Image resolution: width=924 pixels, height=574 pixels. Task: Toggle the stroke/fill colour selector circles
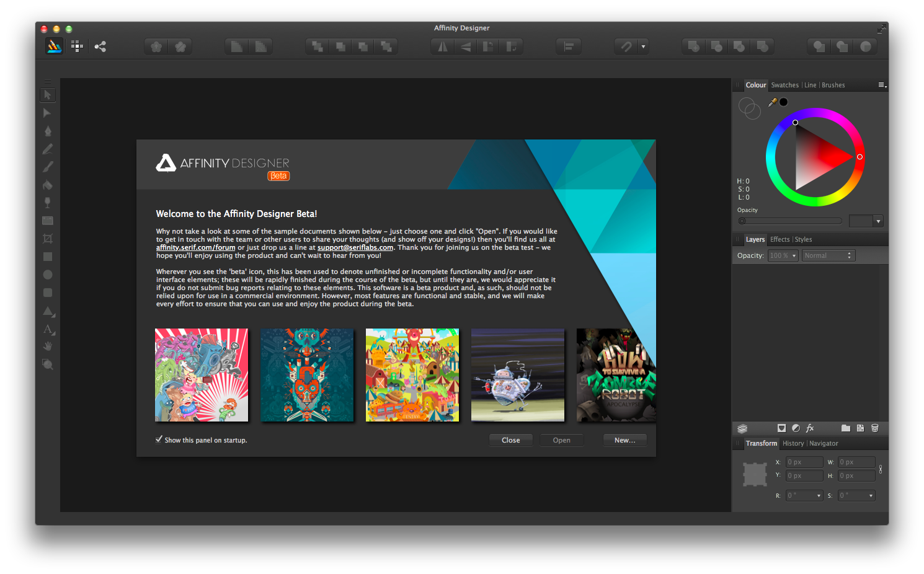coord(749,108)
